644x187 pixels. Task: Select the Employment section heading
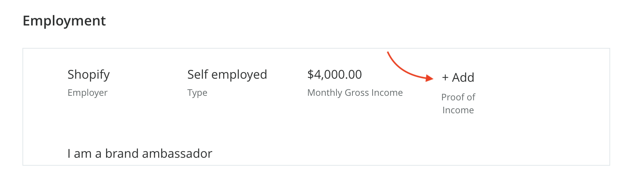tap(64, 21)
